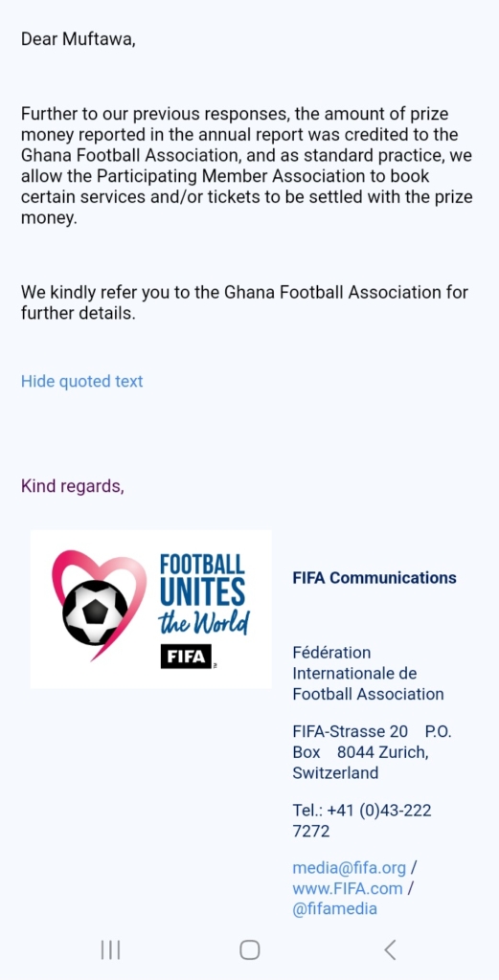
Task: Tap the soccer ball in the FIFA logo
Action: pyautogui.click(x=95, y=613)
